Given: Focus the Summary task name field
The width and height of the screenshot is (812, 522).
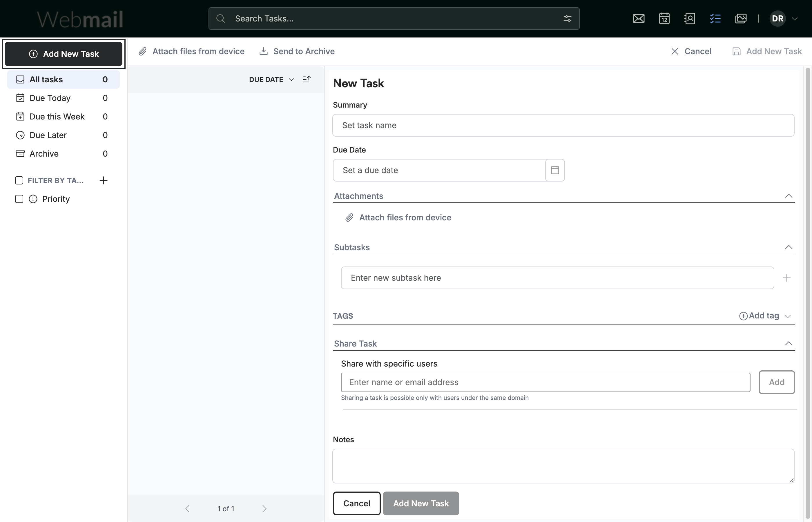Looking at the screenshot, I should point(563,125).
